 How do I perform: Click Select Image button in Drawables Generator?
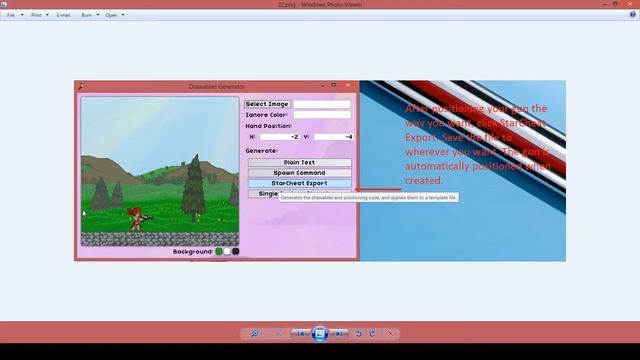(267, 104)
